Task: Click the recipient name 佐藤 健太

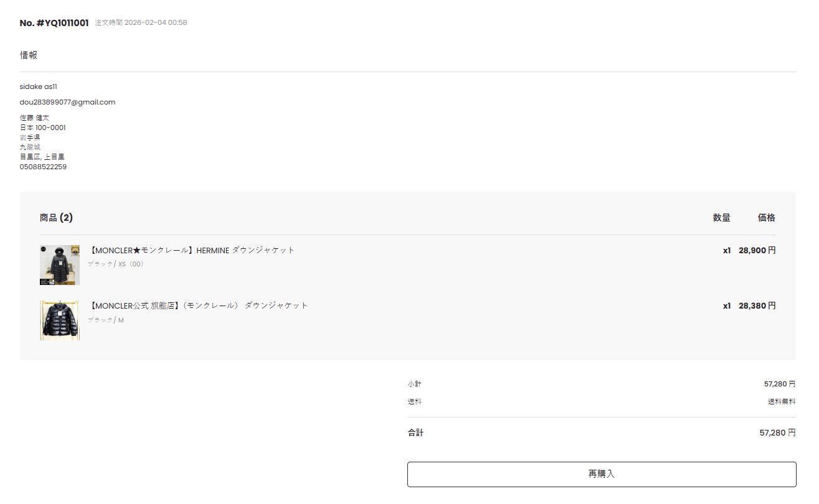Action: 34,118
